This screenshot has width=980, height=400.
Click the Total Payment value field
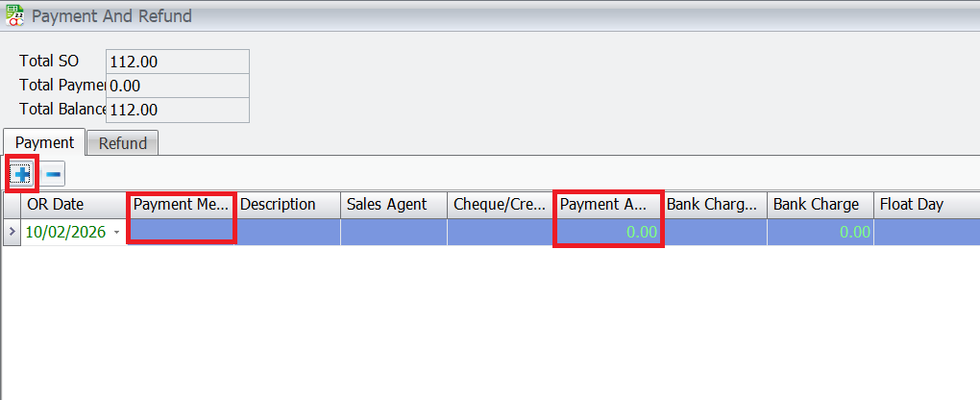click(x=178, y=86)
